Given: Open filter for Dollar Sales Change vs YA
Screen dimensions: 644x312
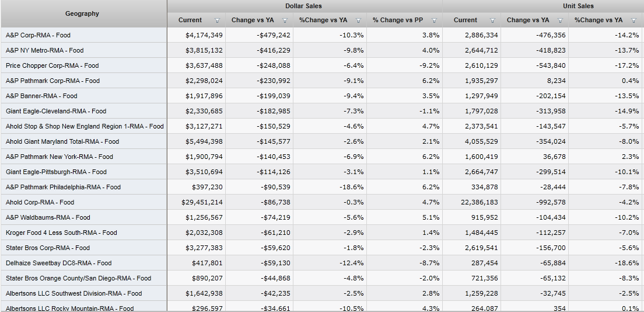Looking at the screenshot, I should (x=285, y=20).
